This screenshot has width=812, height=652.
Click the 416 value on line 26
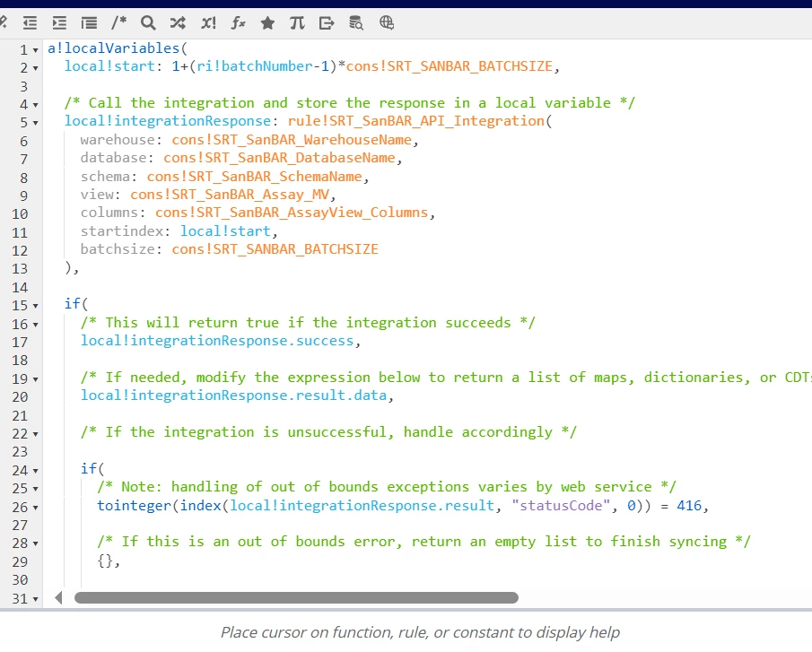tap(689, 506)
